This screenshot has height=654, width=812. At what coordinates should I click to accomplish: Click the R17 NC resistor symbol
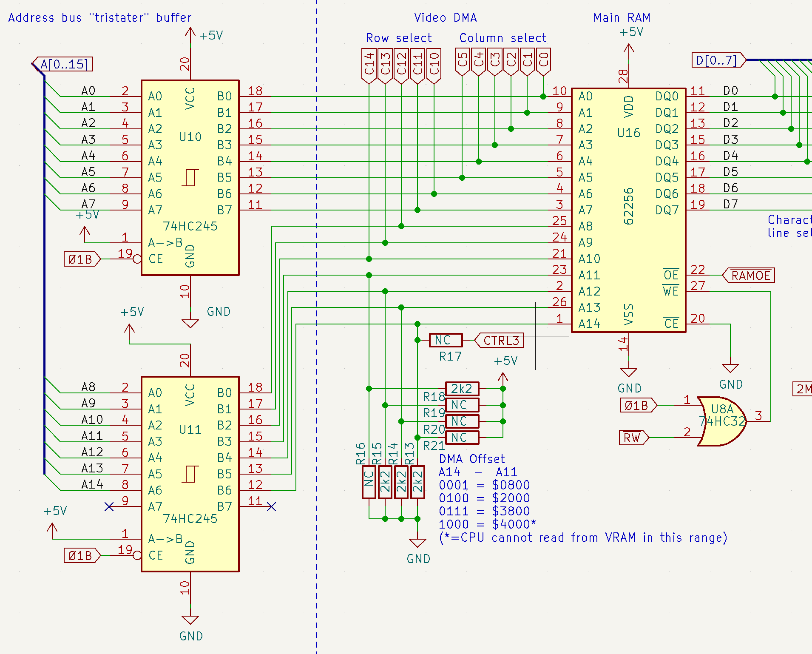[446, 340]
